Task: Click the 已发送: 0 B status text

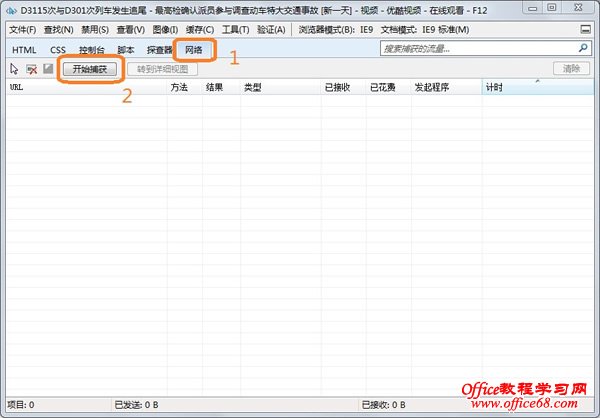Action: coord(136,405)
